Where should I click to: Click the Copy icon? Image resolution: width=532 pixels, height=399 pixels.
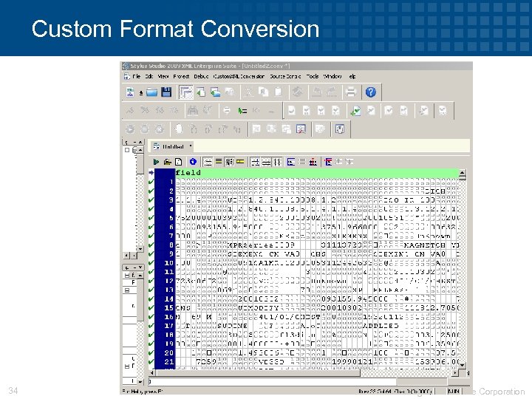pos(263,92)
